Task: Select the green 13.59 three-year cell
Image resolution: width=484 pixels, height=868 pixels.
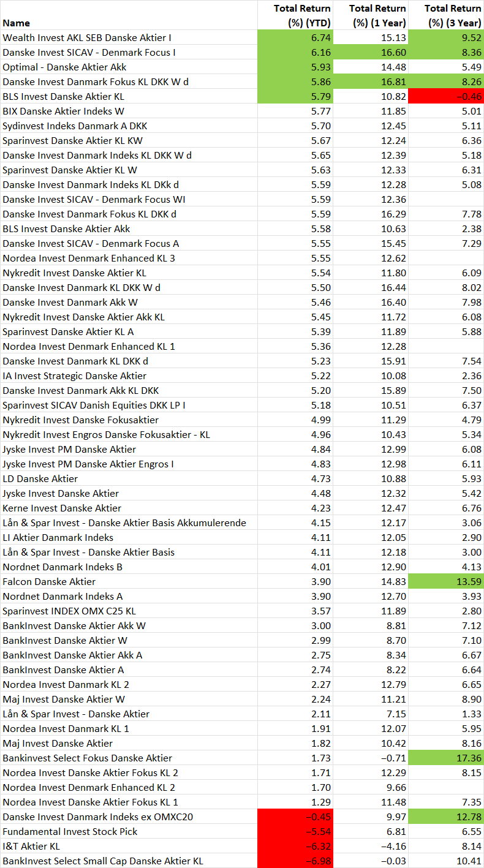Action: coord(446,581)
